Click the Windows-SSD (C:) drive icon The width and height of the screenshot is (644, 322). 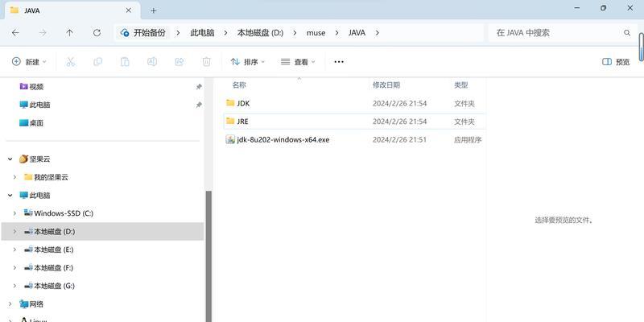coord(28,213)
